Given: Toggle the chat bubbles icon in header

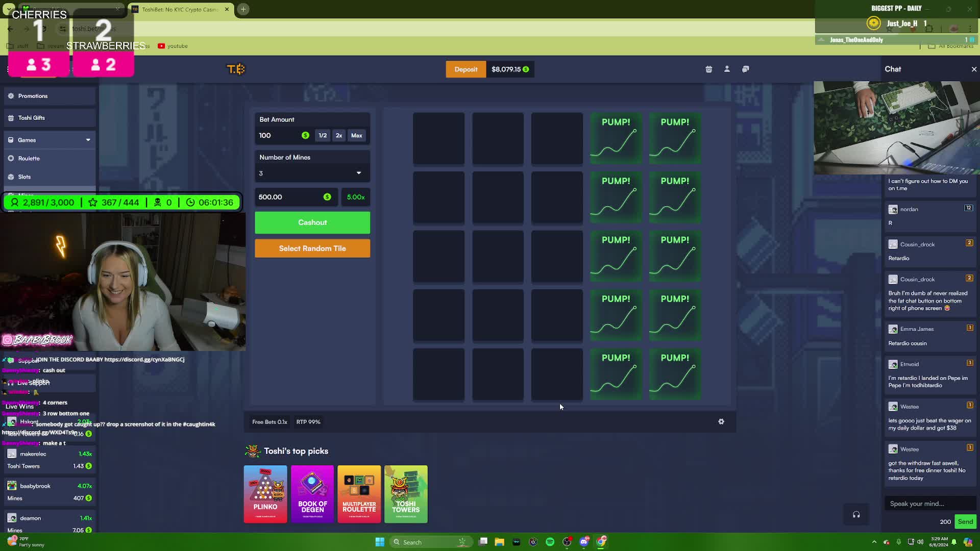Looking at the screenshot, I should 746,69.
